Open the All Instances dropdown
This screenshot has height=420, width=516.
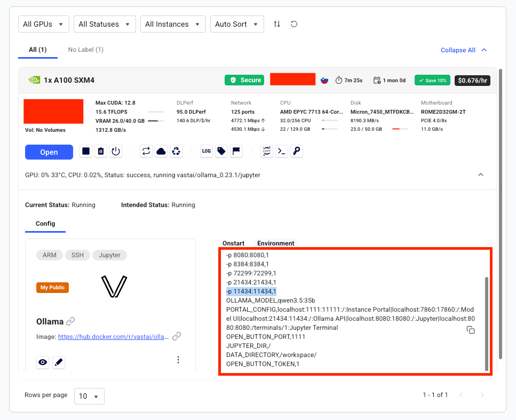click(173, 24)
